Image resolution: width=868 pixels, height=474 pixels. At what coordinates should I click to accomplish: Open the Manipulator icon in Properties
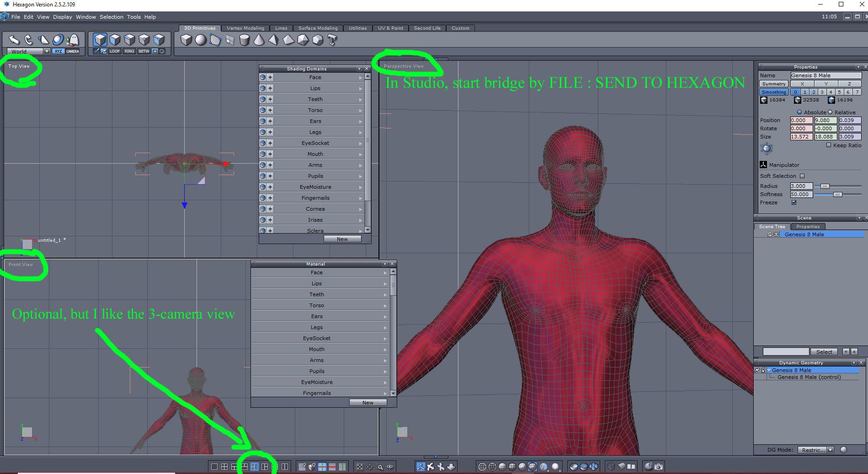coord(763,165)
